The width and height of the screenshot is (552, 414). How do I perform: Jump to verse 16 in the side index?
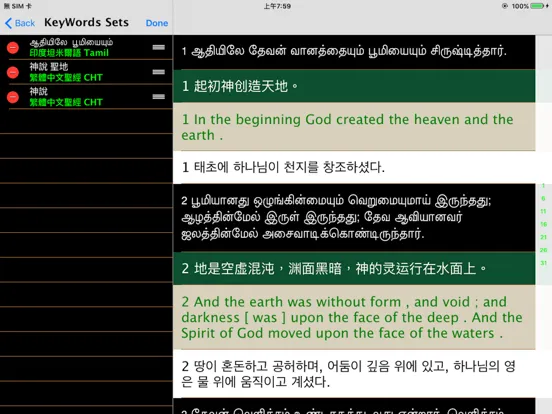pyautogui.click(x=544, y=224)
